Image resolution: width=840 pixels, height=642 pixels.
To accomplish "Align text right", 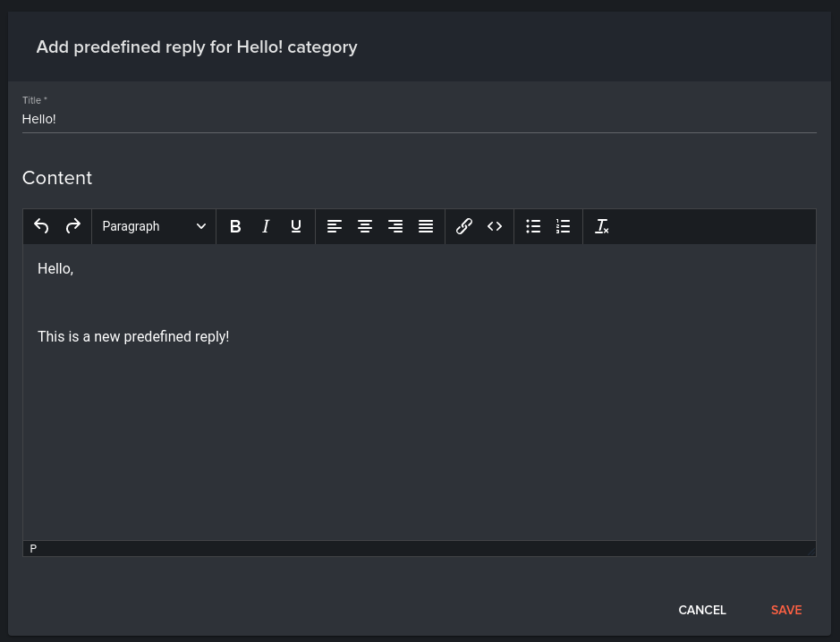I will tap(395, 226).
